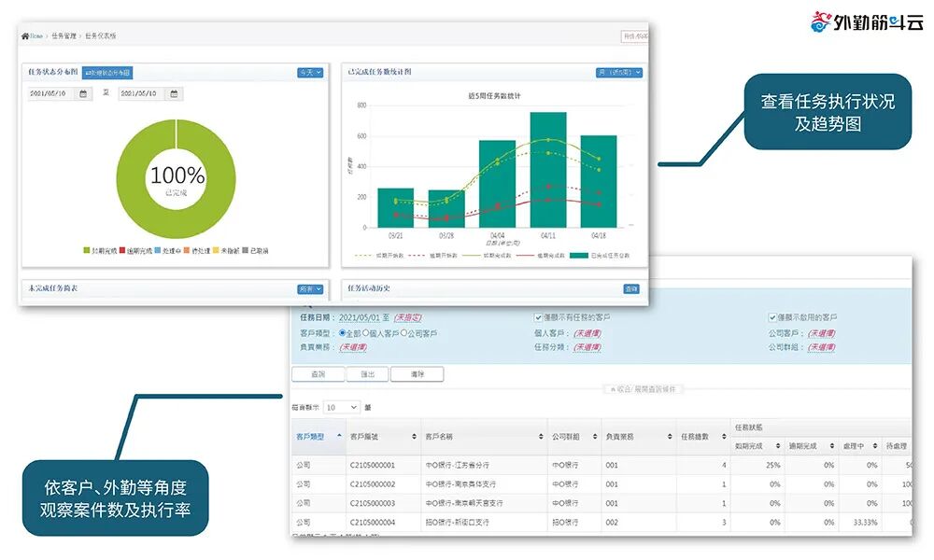This screenshot has width=934, height=560.
Task: Click the start date field 2021/05/10
Action: (x=51, y=94)
